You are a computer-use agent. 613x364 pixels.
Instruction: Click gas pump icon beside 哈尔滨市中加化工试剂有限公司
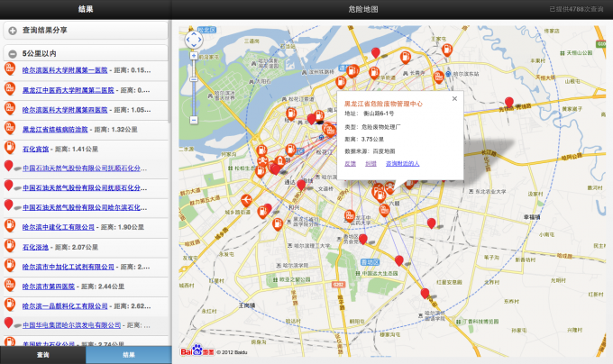point(10,265)
